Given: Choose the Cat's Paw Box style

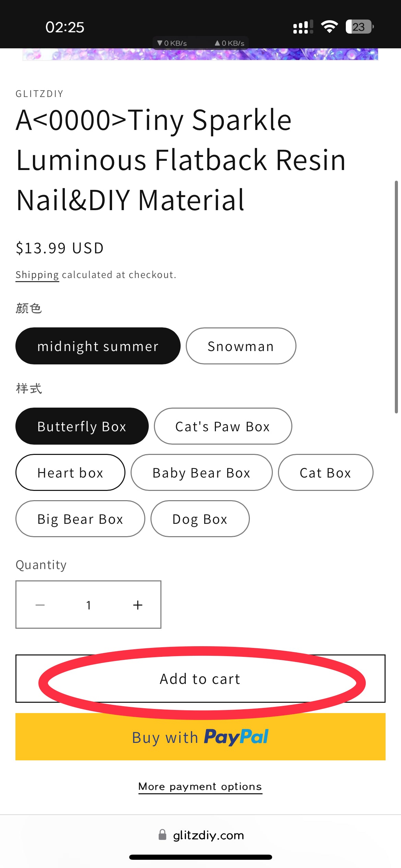Looking at the screenshot, I should [223, 426].
